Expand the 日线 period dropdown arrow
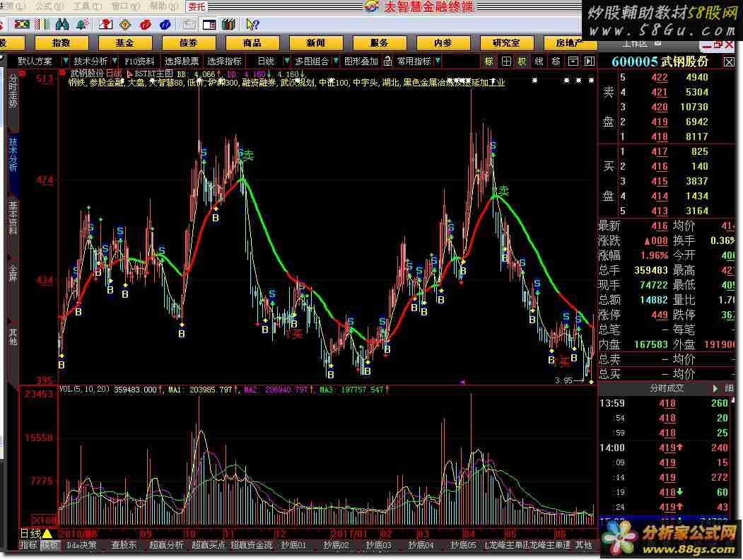743x560 pixels. (x=286, y=61)
